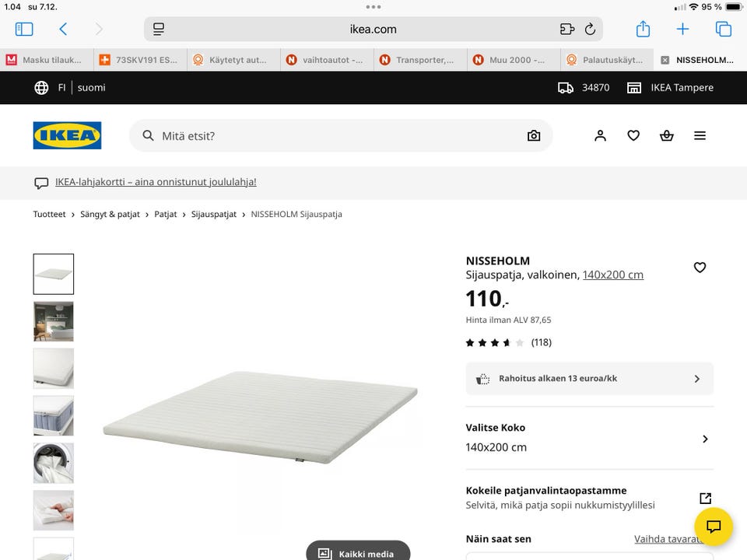Expand the Valitse Koko size selector
The height and width of the screenshot is (560, 747).
point(589,438)
